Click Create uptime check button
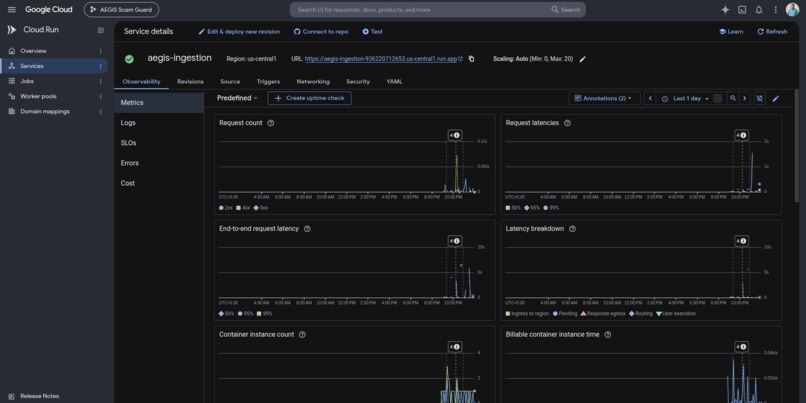The image size is (806, 403). (309, 98)
